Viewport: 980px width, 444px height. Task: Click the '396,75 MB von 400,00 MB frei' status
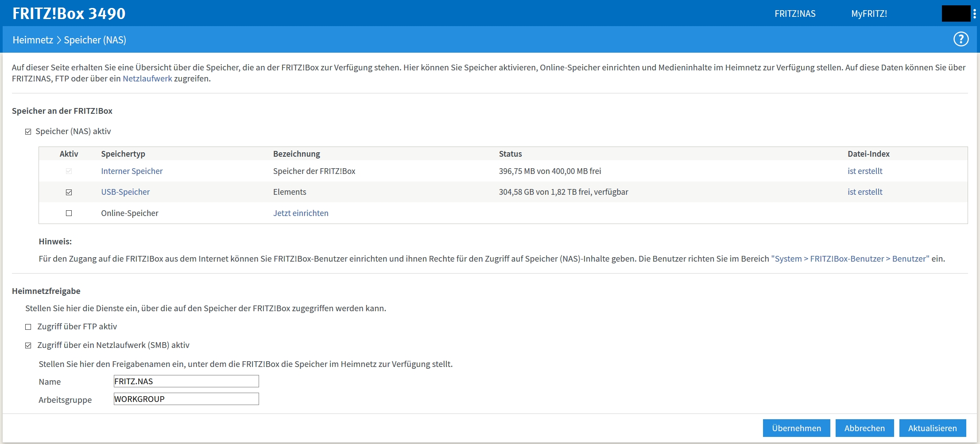(550, 171)
